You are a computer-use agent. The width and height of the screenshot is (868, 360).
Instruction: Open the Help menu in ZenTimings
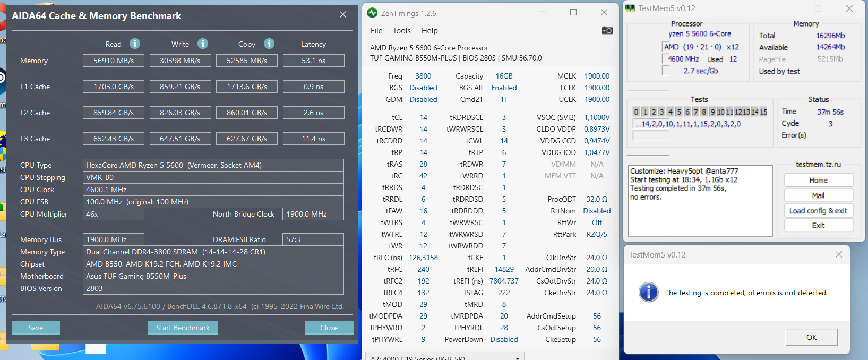[429, 31]
